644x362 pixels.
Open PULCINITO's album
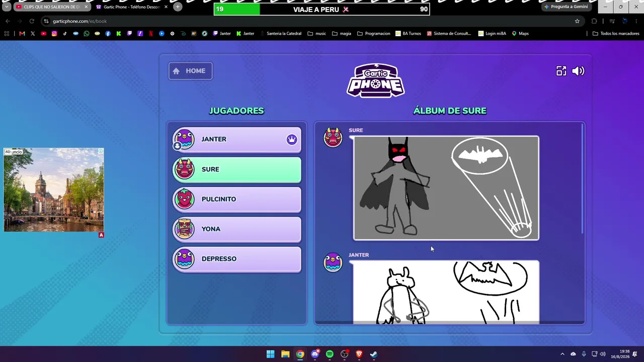(237, 199)
